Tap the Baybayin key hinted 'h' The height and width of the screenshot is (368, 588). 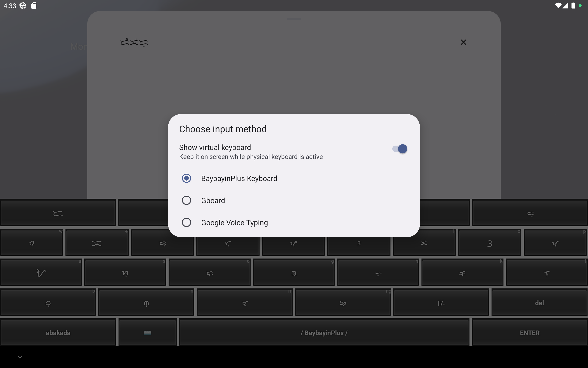click(378, 272)
